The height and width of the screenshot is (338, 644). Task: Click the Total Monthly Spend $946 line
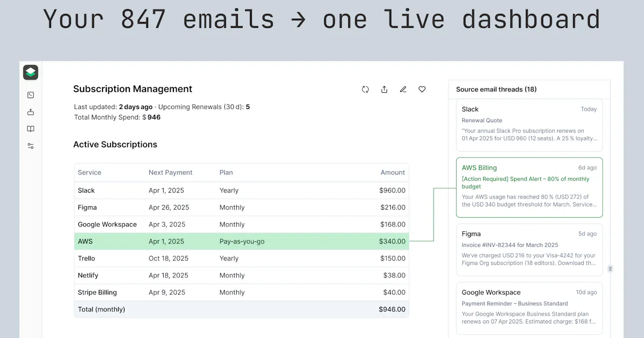click(x=117, y=117)
